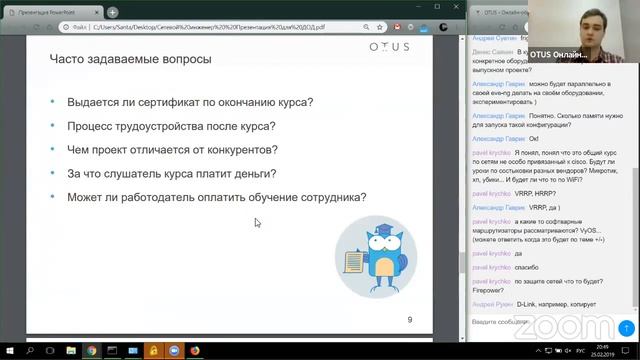Screen dimensions: 640x360
Task: Click the dark circular profile icon
Action: (443, 27)
